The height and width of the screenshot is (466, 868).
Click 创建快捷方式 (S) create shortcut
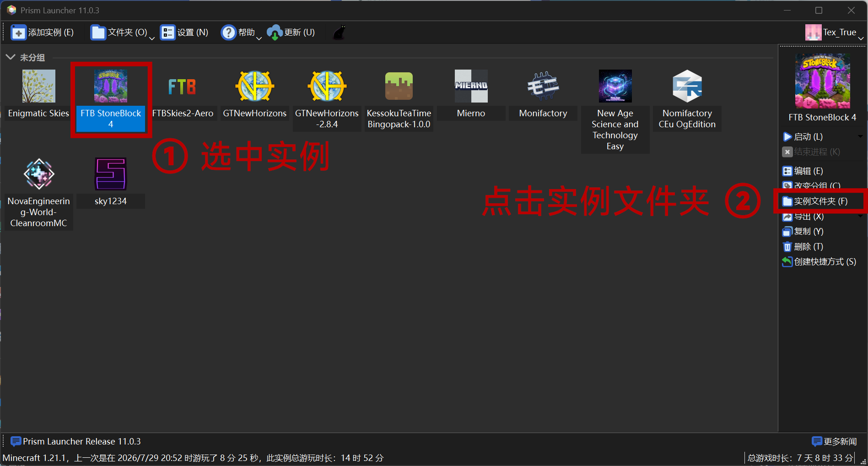[819, 262]
